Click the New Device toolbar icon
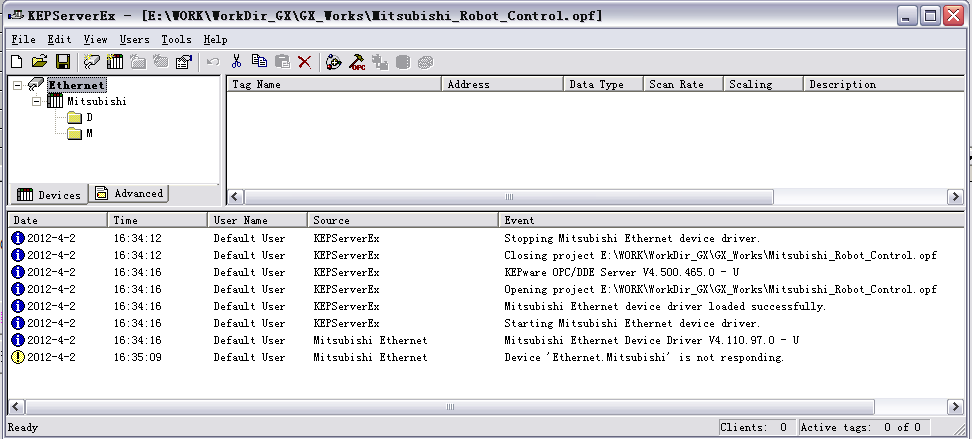The image size is (972, 439). tap(115, 62)
